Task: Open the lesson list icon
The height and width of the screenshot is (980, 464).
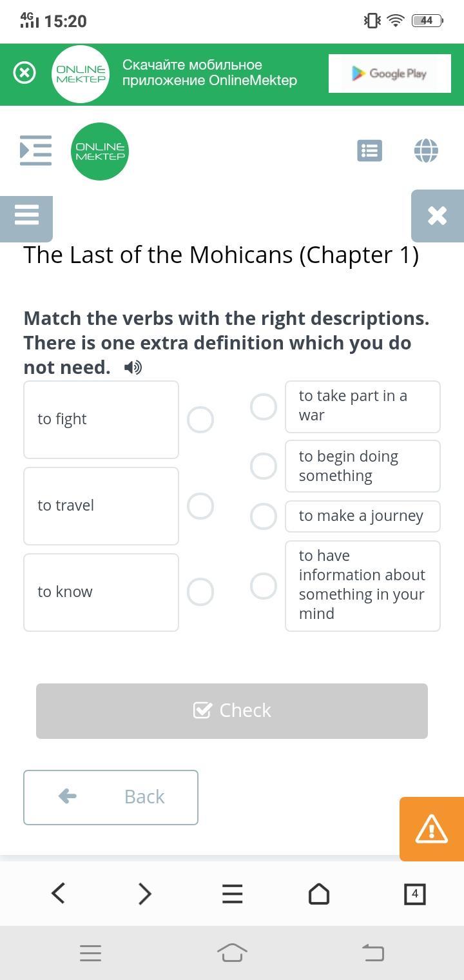Action: coord(369,151)
